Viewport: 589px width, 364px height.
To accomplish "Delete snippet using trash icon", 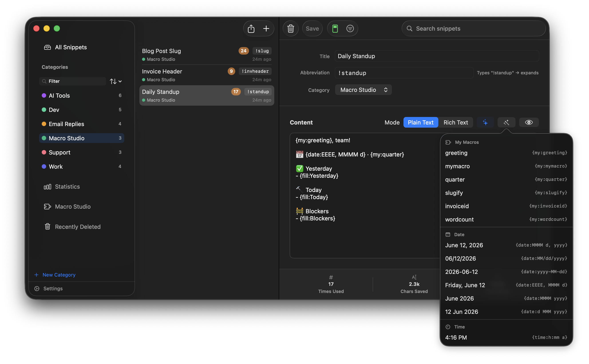I will (291, 28).
